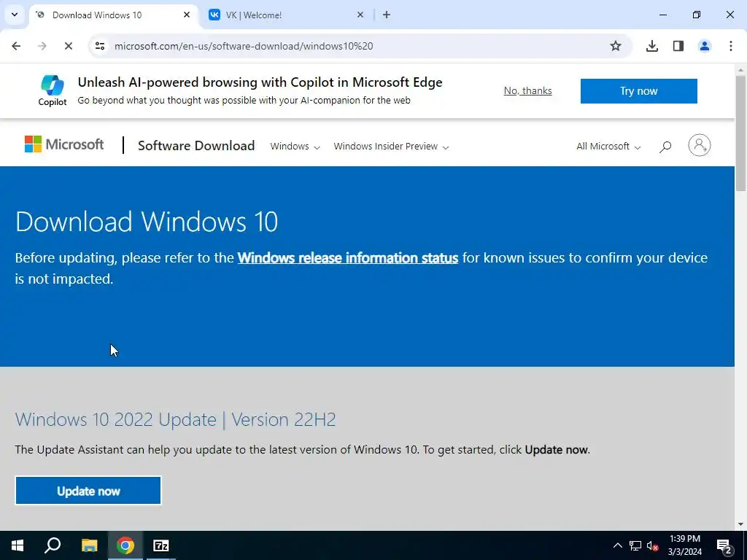Screen dimensions: 747x560
Task: Open the Software Download link
Action: pyautogui.click(x=196, y=145)
